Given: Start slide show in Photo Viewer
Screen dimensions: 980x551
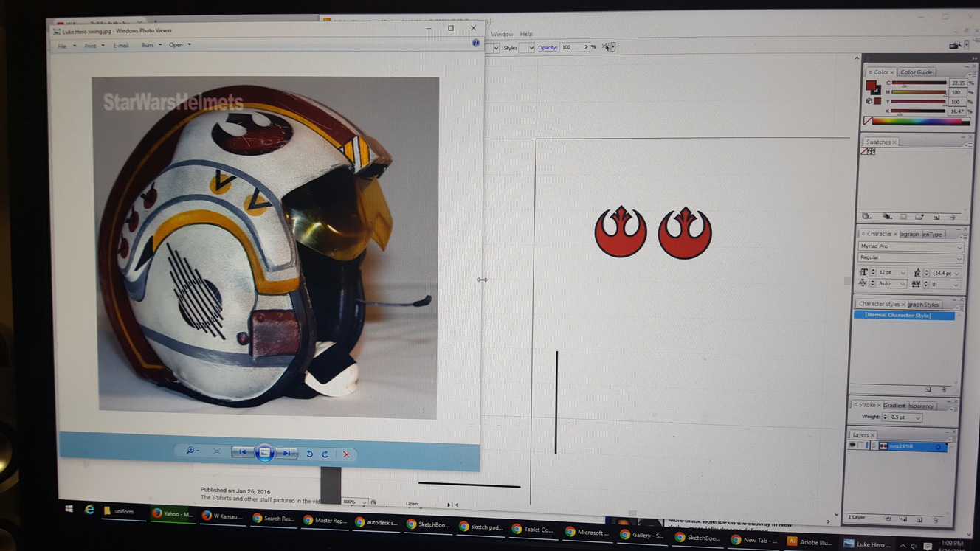Looking at the screenshot, I should coord(264,453).
